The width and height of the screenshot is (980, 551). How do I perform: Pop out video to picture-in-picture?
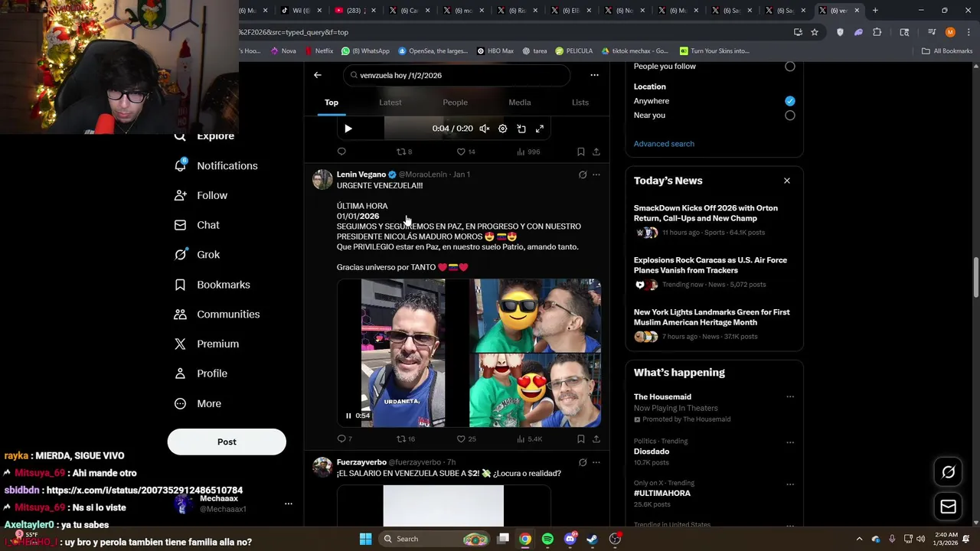[x=521, y=129]
